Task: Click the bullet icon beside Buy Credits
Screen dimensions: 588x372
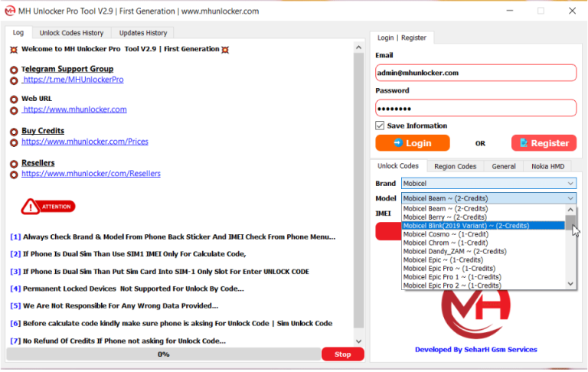Action: (14, 132)
